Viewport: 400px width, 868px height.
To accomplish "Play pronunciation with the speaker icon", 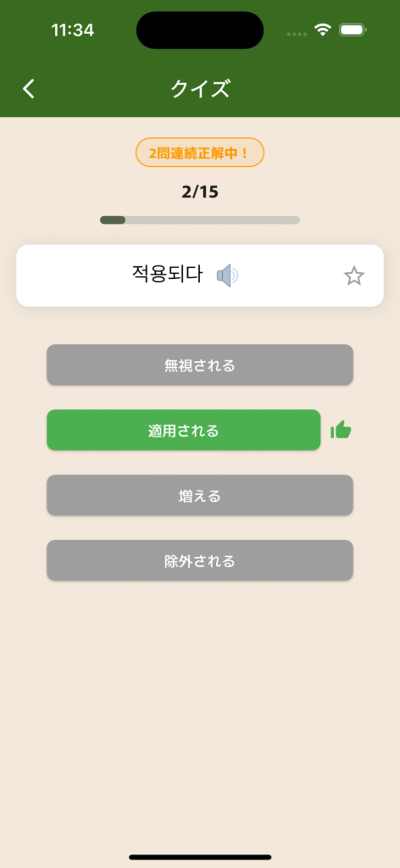I will [x=227, y=275].
